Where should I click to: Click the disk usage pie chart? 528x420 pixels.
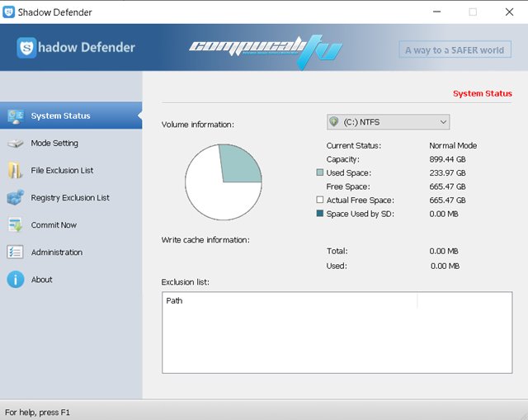click(224, 182)
